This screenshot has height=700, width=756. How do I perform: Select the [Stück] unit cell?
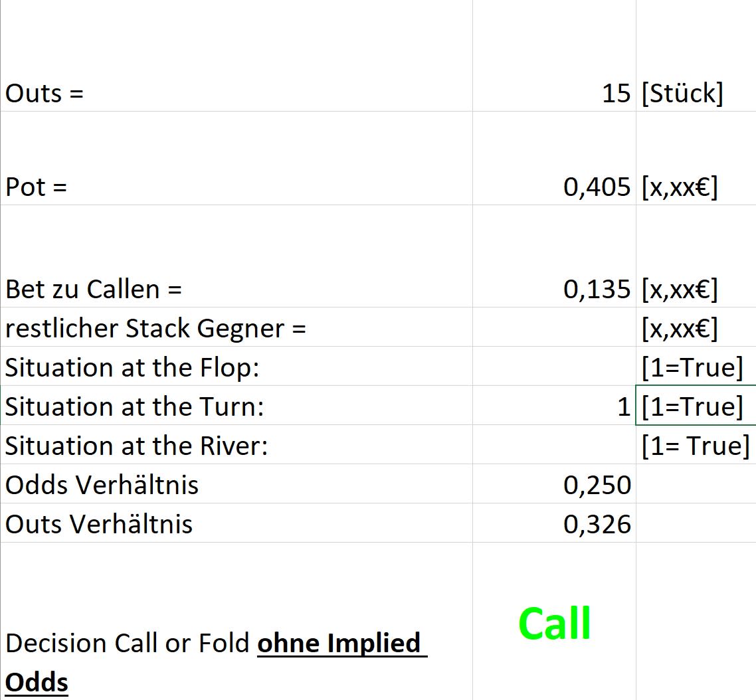[696, 55]
